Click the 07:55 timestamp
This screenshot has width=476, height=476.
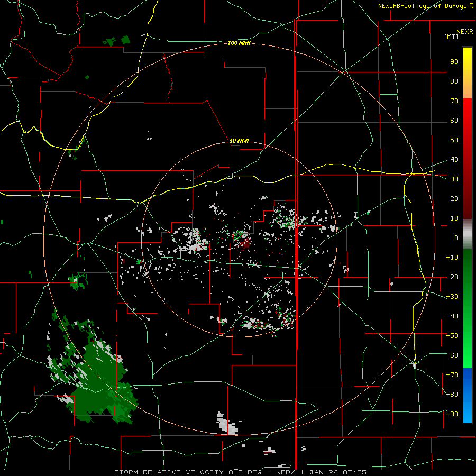click(x=354, y=472)
